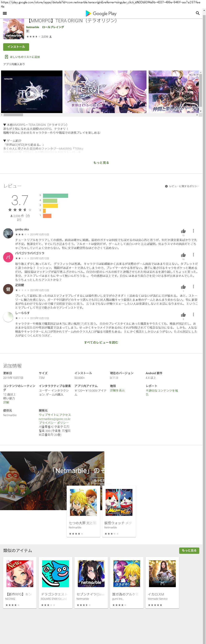Screen dimensions: 206x644
Task: Click the 2,036 rating count near title
Action: (x=45, y=37)
